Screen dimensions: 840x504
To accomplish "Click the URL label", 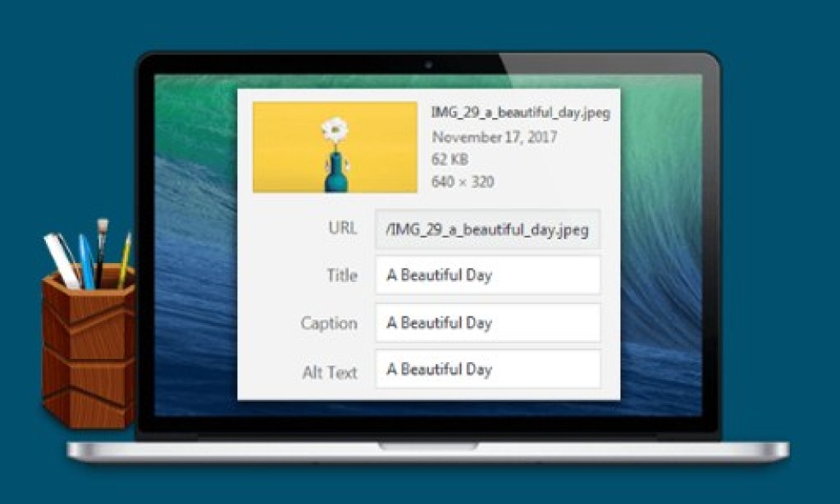I will click(x=342, y=228).
